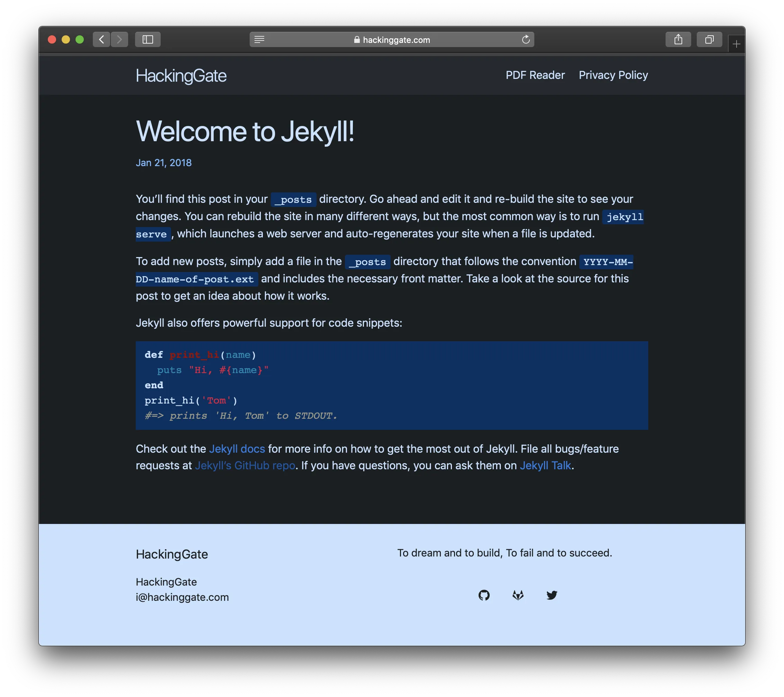Open the GitLab profile icon in footer
Screen dimensions: 784x697
coord(518,595)
